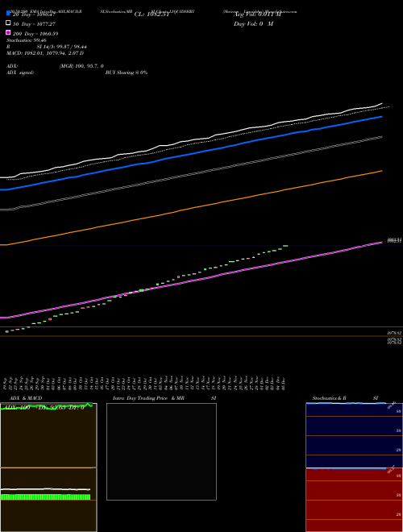
Task: Select the 'MACD: 1082.01, 1079.94, 2.07 D' line
Action: [45, 53]
